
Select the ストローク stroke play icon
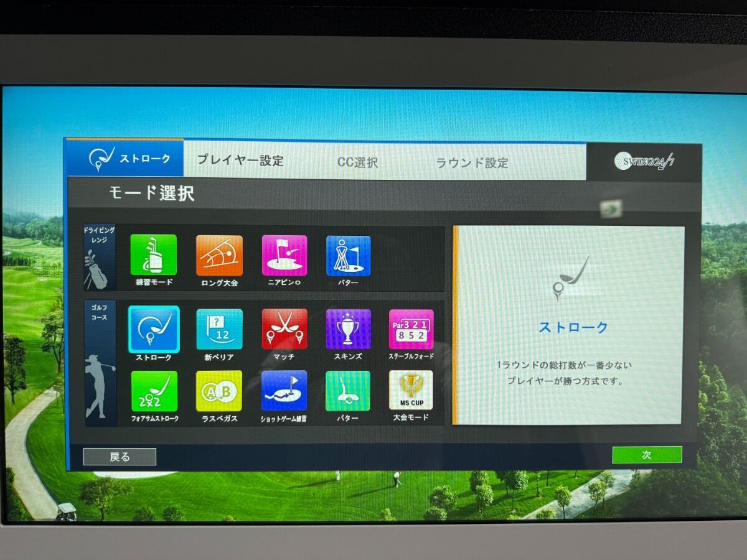[154, 329]
